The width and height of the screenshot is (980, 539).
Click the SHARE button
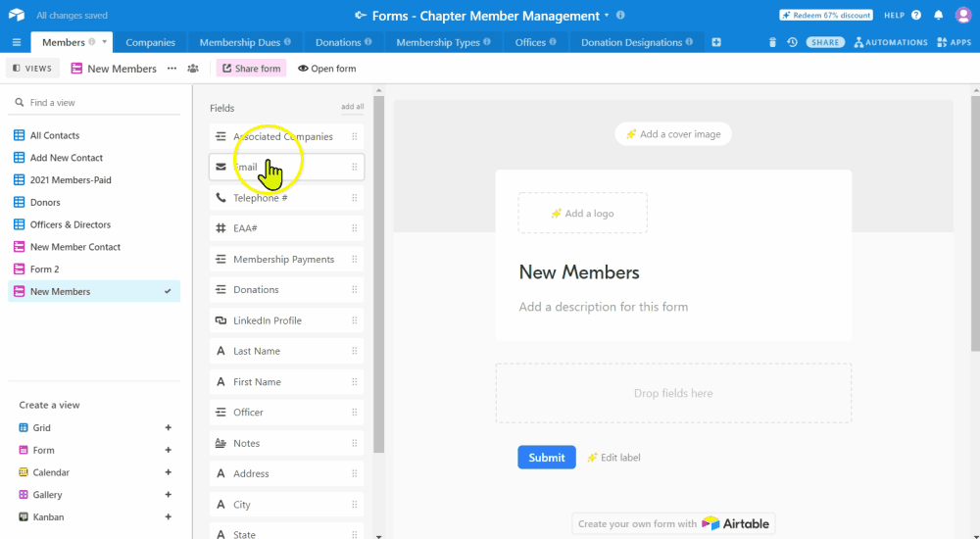[825, 42]
